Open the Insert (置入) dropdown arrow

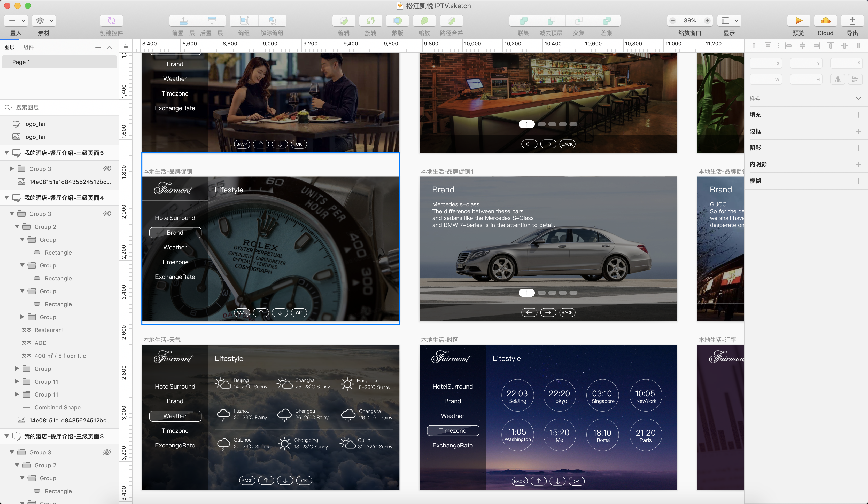coord(24,21)
